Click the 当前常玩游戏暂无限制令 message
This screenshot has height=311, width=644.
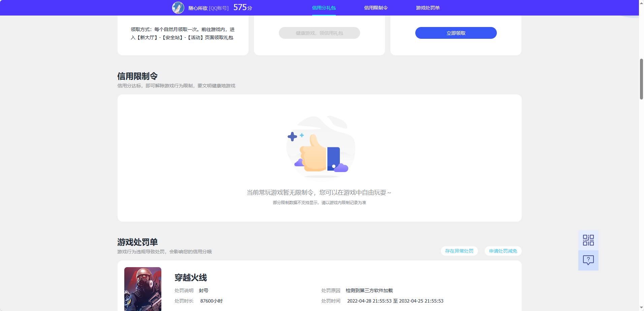coord(319,193)
